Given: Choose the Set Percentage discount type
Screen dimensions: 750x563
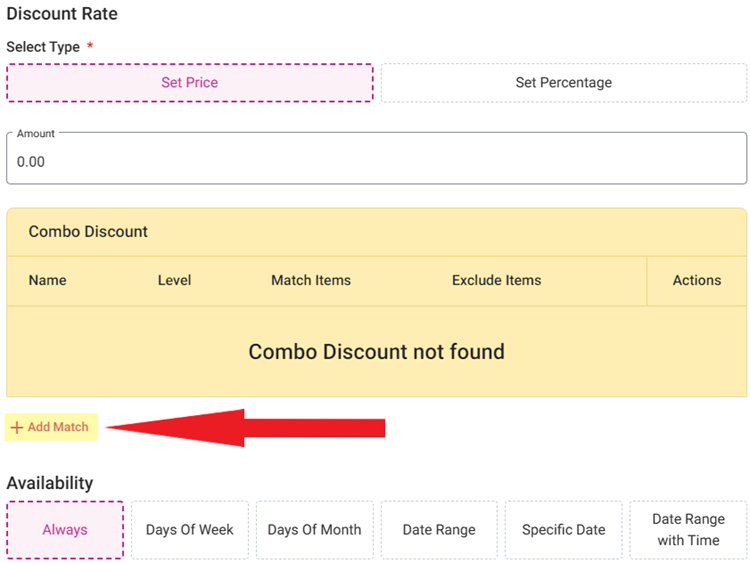Looking at the screenshot, I should [563, 83].
